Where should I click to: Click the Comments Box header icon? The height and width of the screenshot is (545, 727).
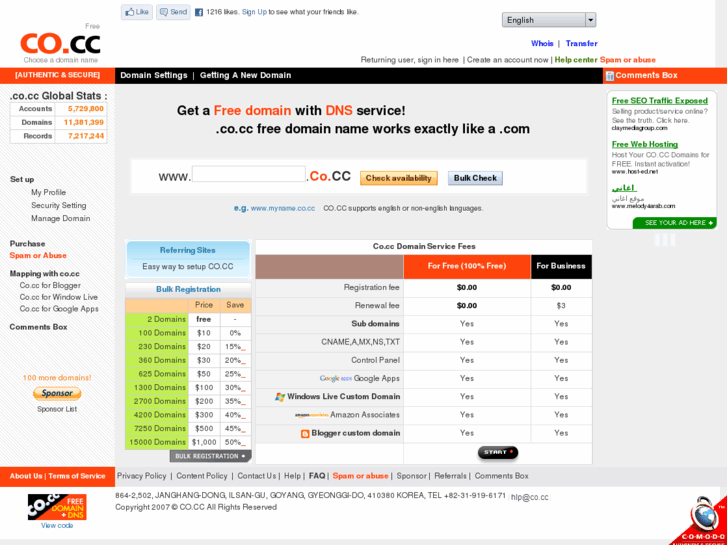click(610, 76)
